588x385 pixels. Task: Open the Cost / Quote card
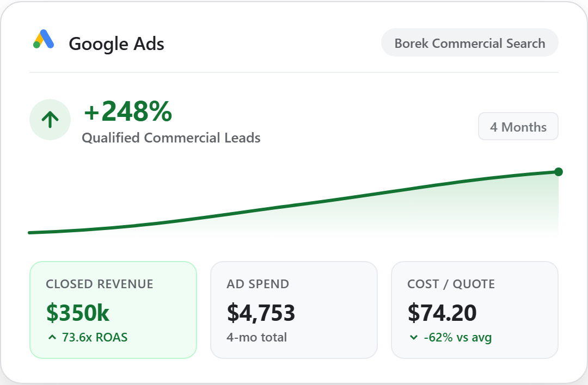pyautogui.click(x=475, y=310)
